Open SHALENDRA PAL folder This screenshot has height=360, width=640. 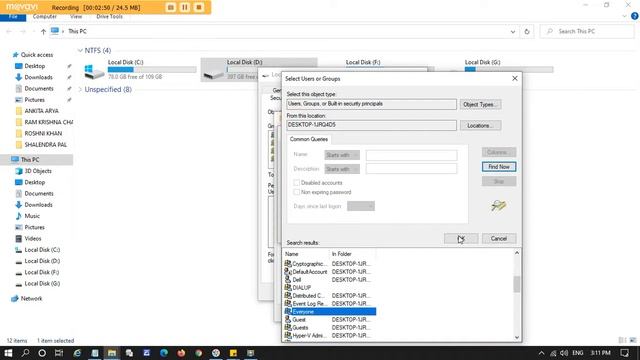[x=45, y=144]
